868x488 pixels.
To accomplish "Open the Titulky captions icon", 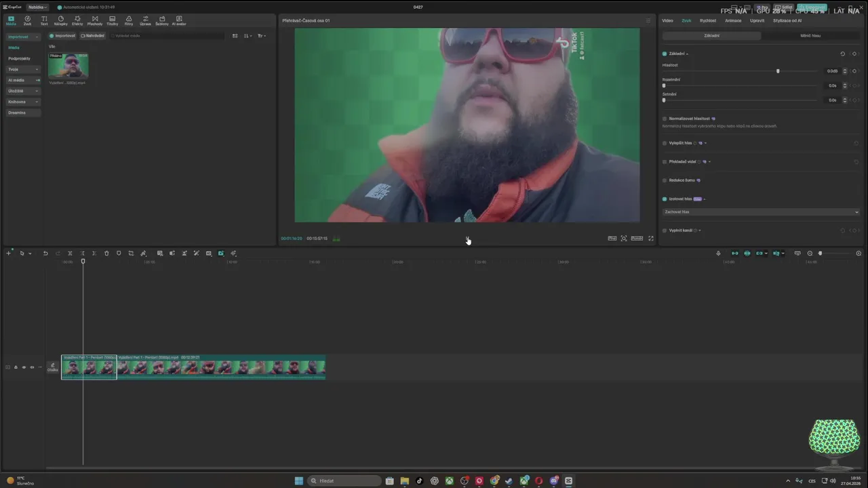I will click(x=112, y=20).
